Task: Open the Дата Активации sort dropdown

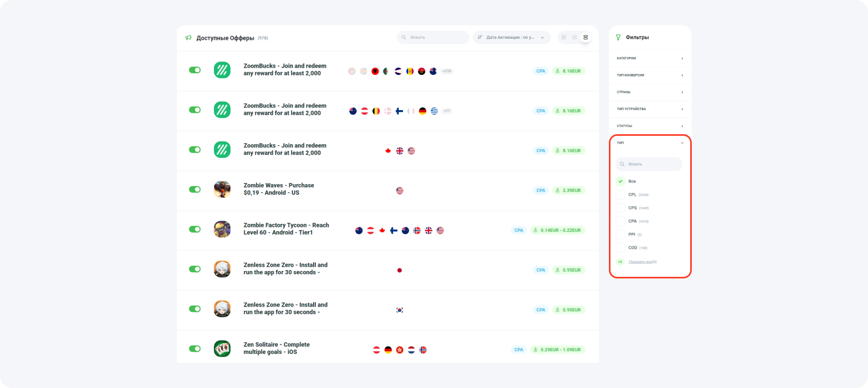Action: click(511, 37)
